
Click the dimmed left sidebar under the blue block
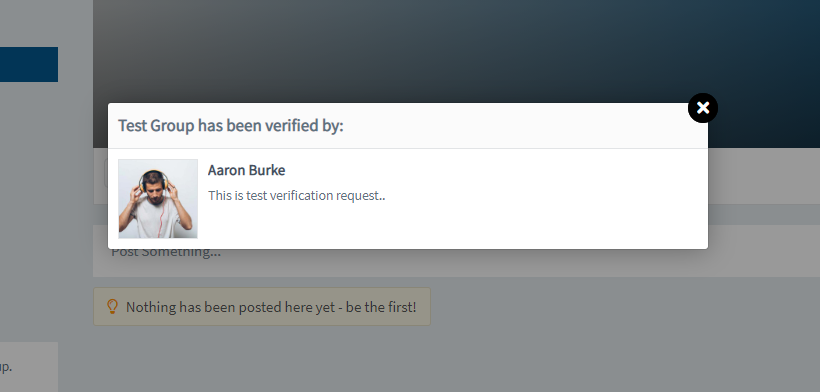29,209
